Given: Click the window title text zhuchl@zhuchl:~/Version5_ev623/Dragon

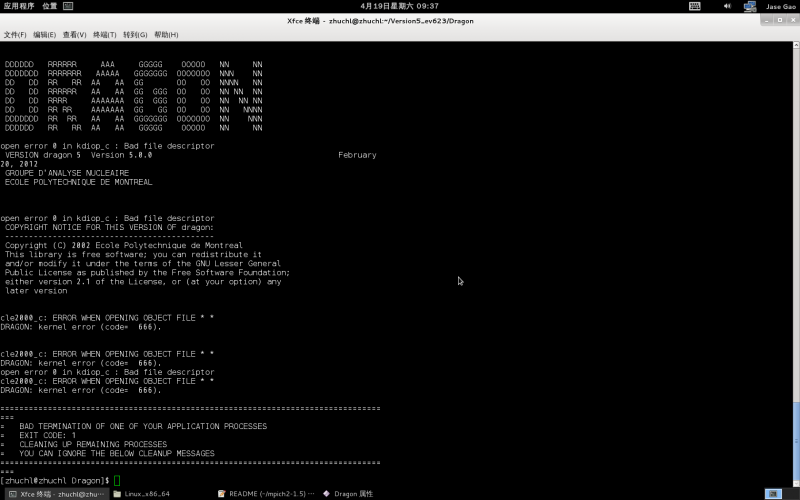Looking at the screenshot, I should (x=401, y=21).
